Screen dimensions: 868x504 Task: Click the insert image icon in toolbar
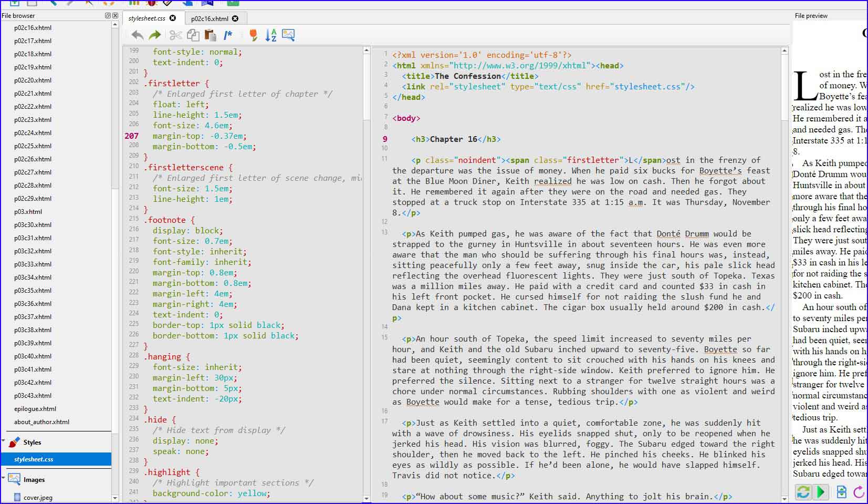[288, 35]
